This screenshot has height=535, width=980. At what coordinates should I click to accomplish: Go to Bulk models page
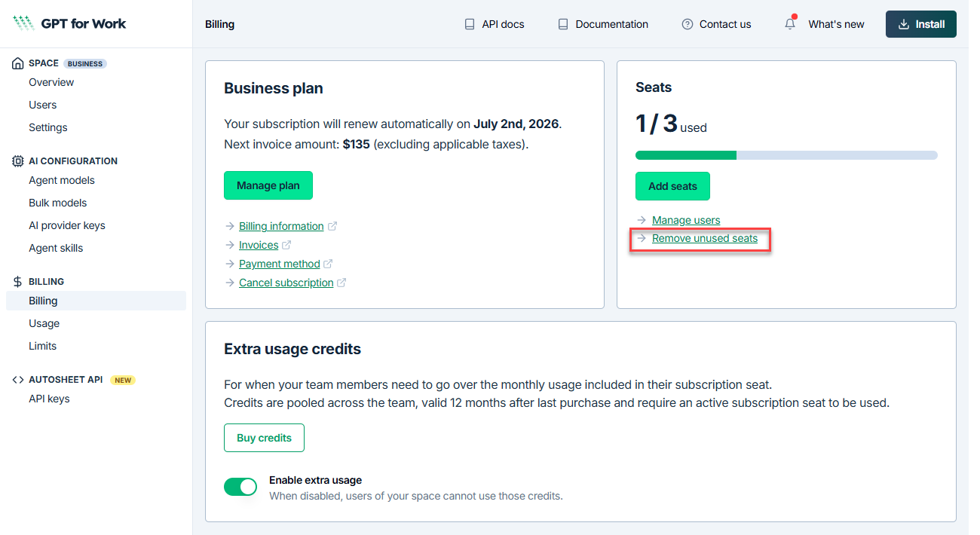coord(58,203)
